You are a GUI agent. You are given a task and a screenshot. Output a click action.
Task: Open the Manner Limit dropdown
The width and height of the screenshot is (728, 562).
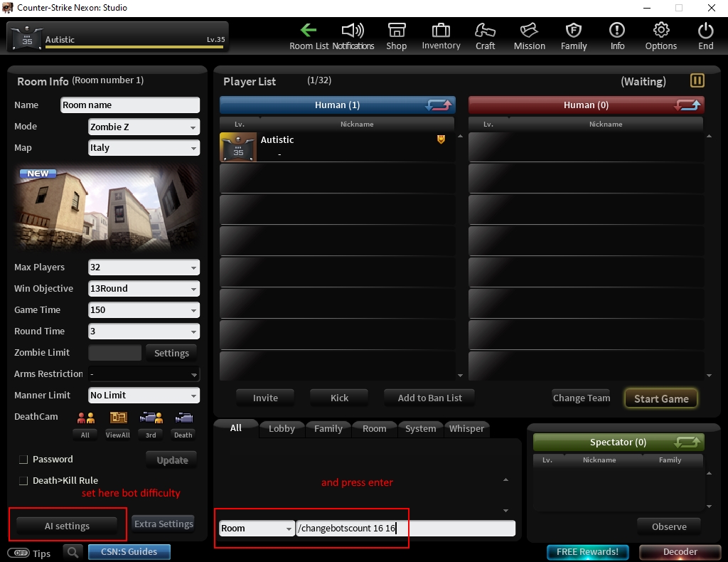(x=144, y=396)
